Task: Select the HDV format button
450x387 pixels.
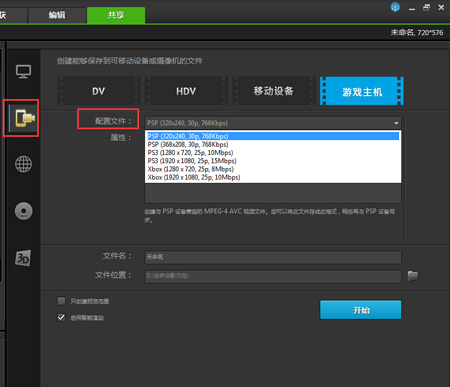Action: [186, 91]
